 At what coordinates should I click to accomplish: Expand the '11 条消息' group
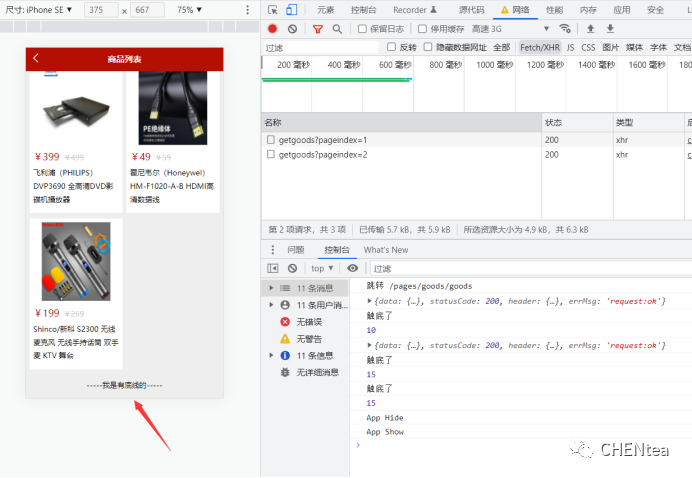click(271, 288)
